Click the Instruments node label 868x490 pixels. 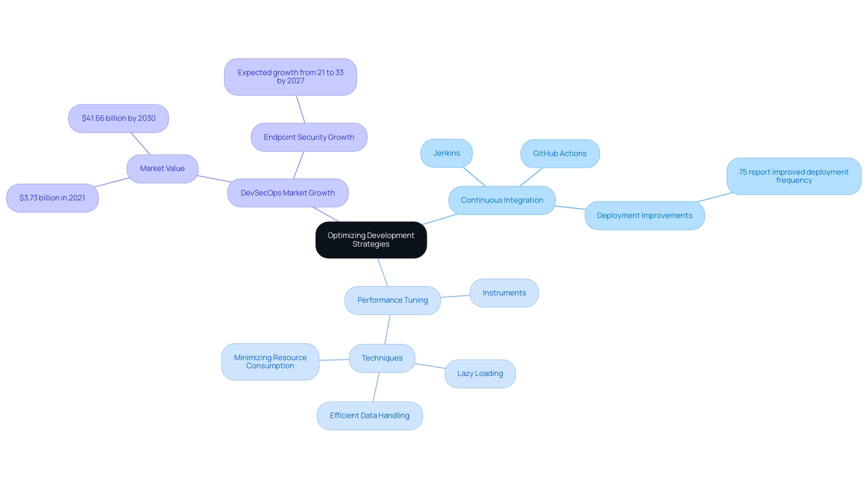coord(504,292)
